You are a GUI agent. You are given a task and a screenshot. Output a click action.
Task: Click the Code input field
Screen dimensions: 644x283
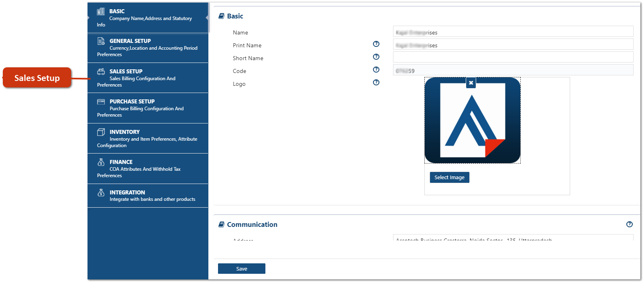[513, 70]
